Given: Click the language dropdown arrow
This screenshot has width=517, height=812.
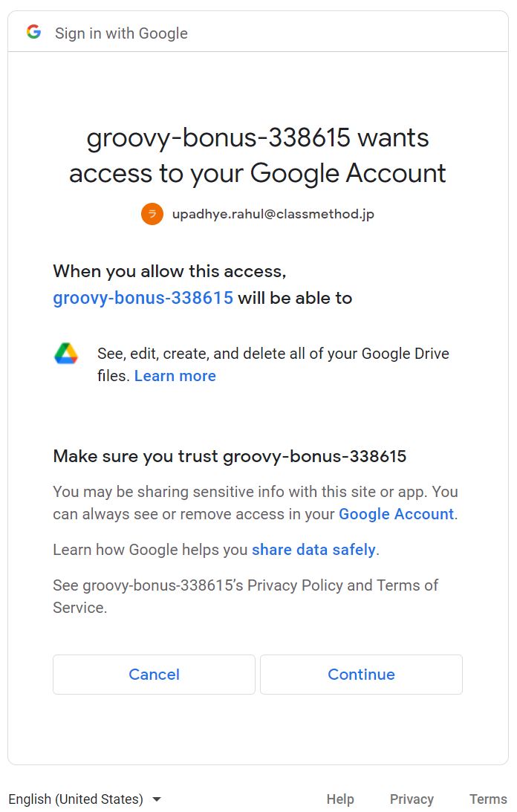Looking at the screenshot, I should (x=157, y=799).
